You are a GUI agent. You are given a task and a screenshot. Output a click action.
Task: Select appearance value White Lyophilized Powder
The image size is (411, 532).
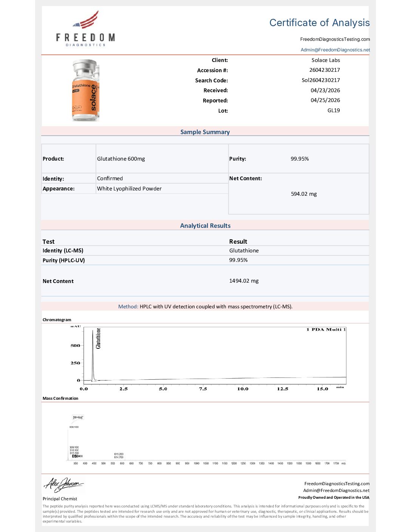tap(129, 189)
